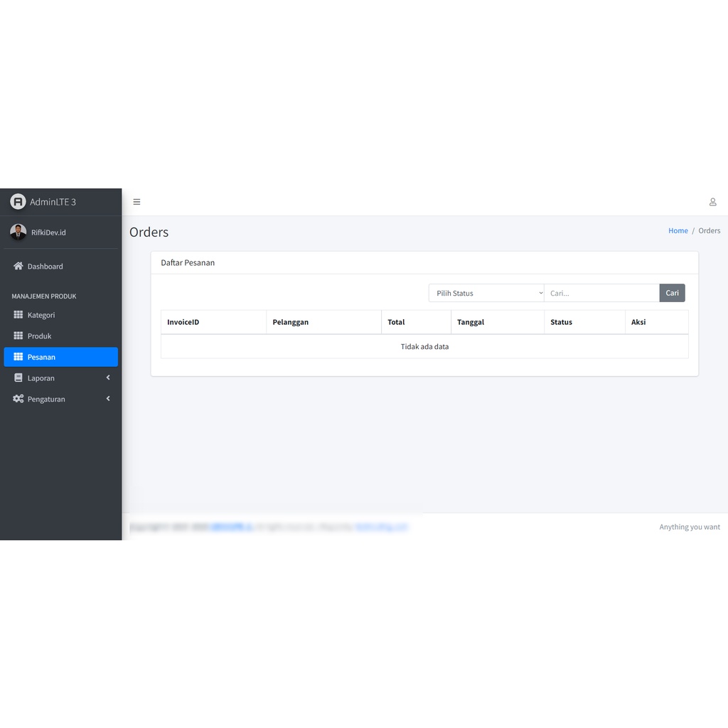Click the Produk grid icon
This screenshot has height=728, width=728.
(18, 336)
